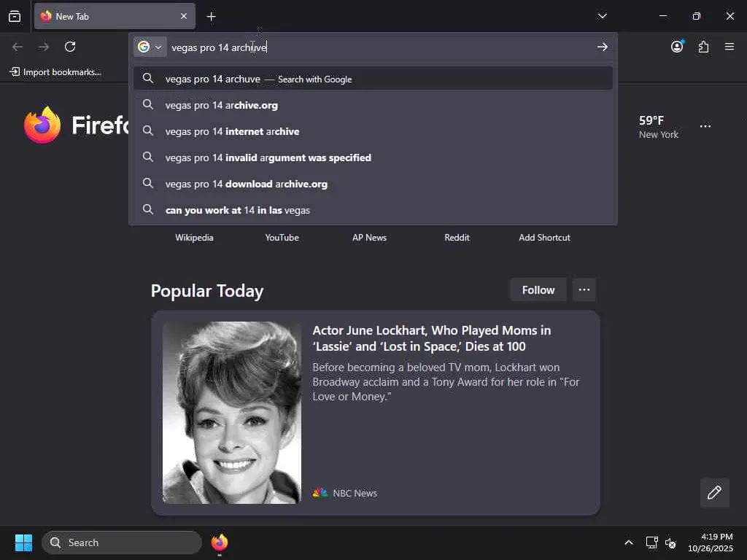This screenshot has height=560, width=747.
Task: Open the June Lockhart article headline
Action: click(432, 338)
